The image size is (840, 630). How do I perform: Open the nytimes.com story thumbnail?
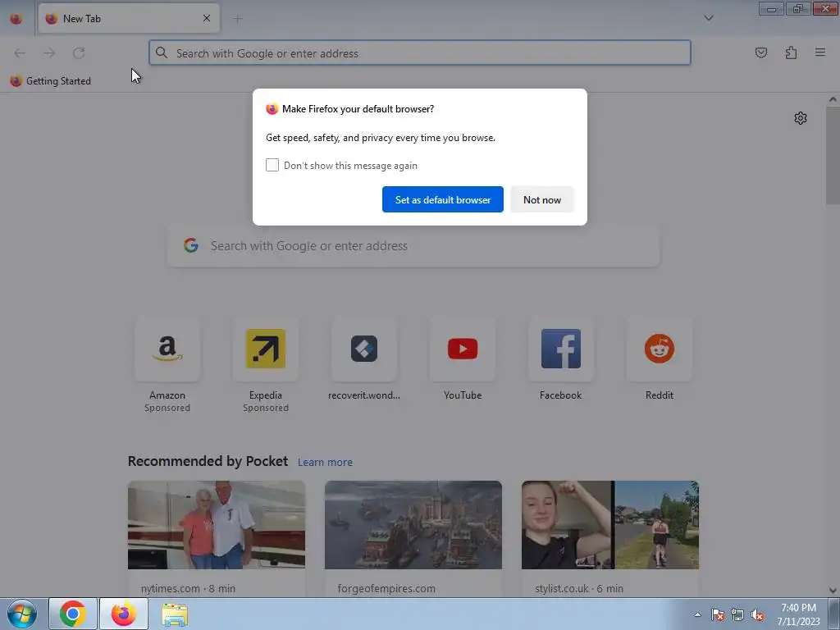coord(217,525)
